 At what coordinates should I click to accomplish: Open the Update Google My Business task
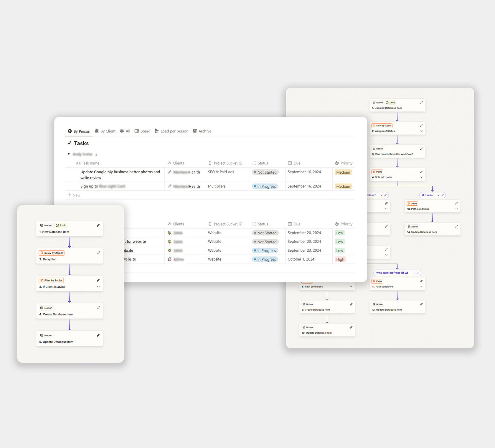tap(120, 172)
